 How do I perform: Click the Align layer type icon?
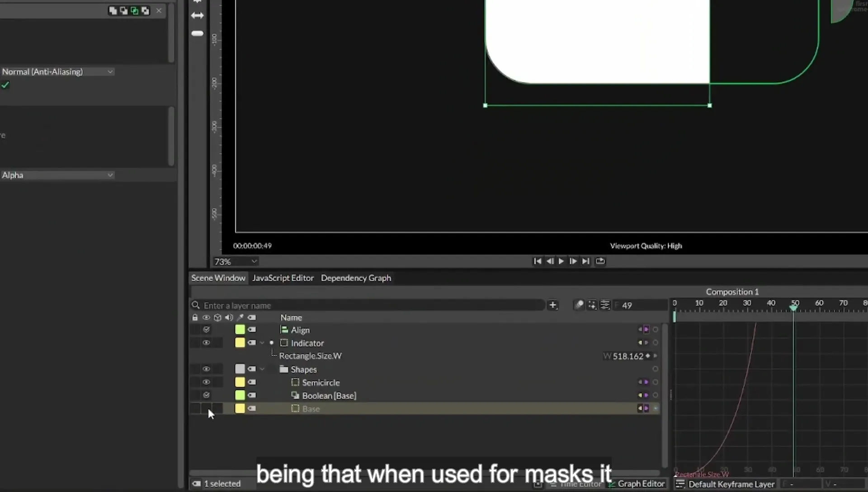point(284,330)
